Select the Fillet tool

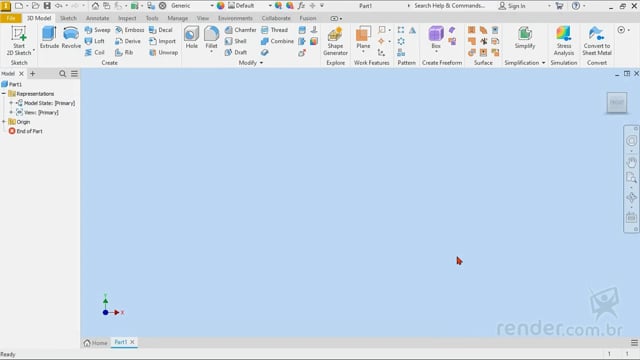click(211, 36)
